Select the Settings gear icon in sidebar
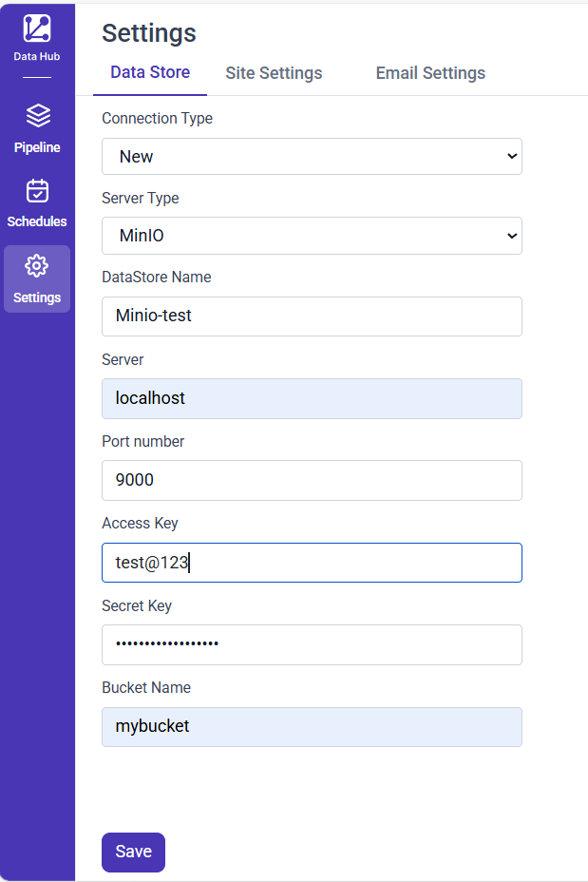The height and width of the screenshot is (882, 588). (37, 265)
